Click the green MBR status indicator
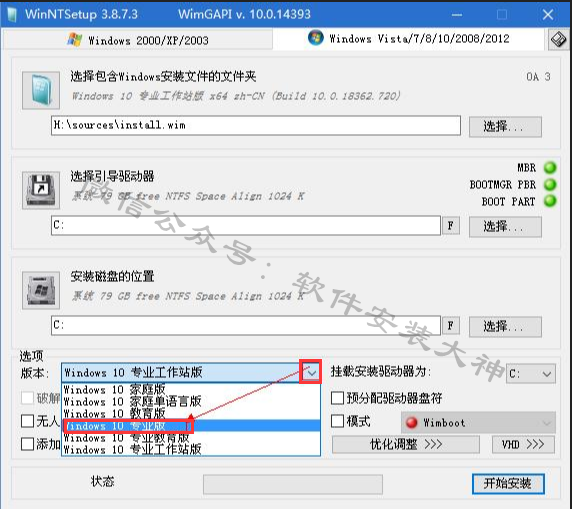 (550, 167)
